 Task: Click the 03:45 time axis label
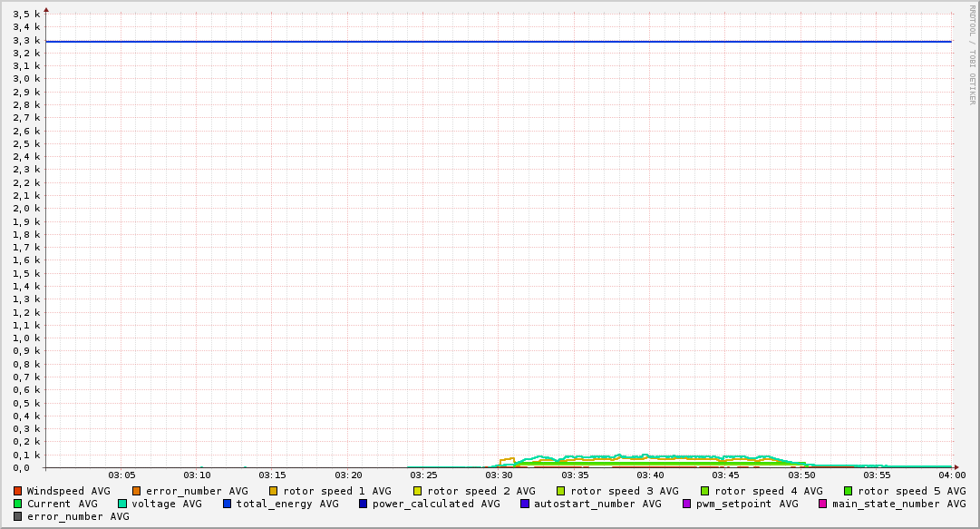[x=725, y=475]
